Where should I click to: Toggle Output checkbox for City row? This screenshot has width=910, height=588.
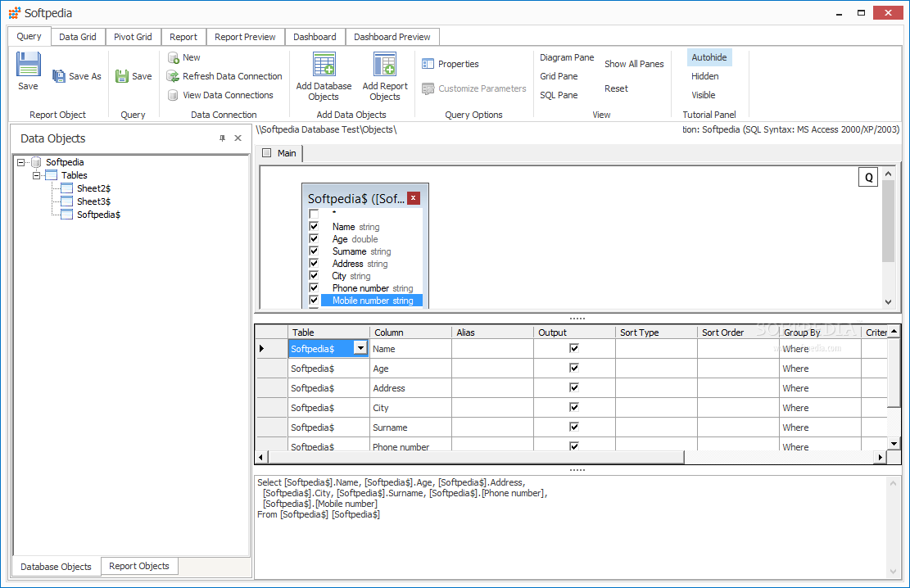pos(574,408)
